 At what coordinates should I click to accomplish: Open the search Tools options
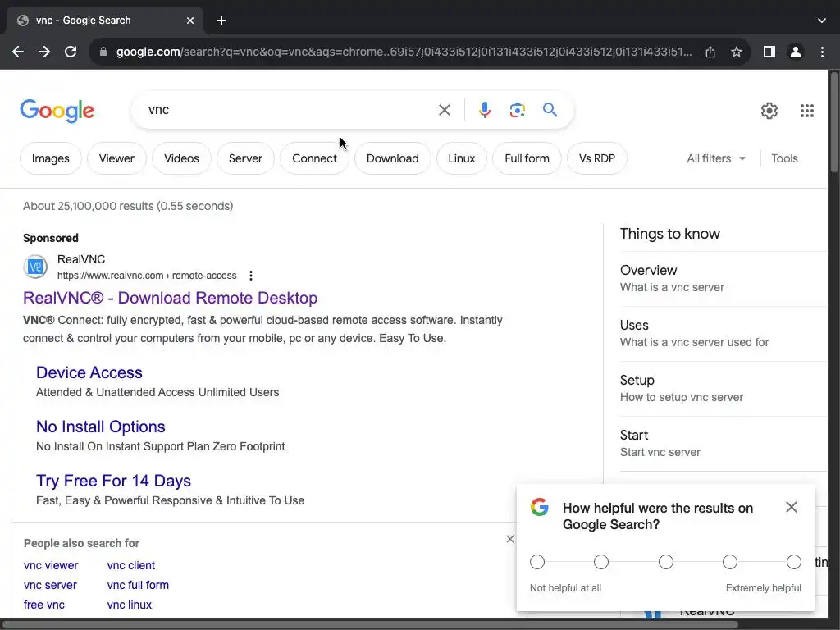784,158
